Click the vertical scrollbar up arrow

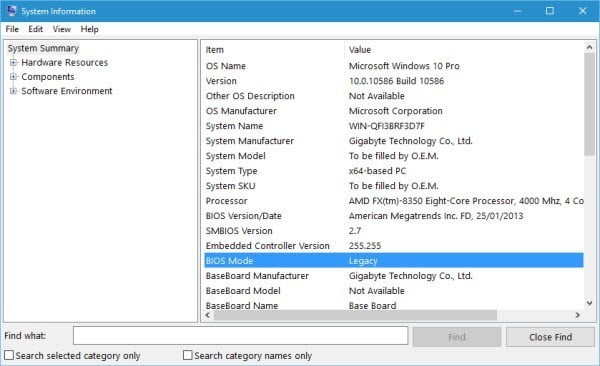pyautogui.click(x=589, y=47)
